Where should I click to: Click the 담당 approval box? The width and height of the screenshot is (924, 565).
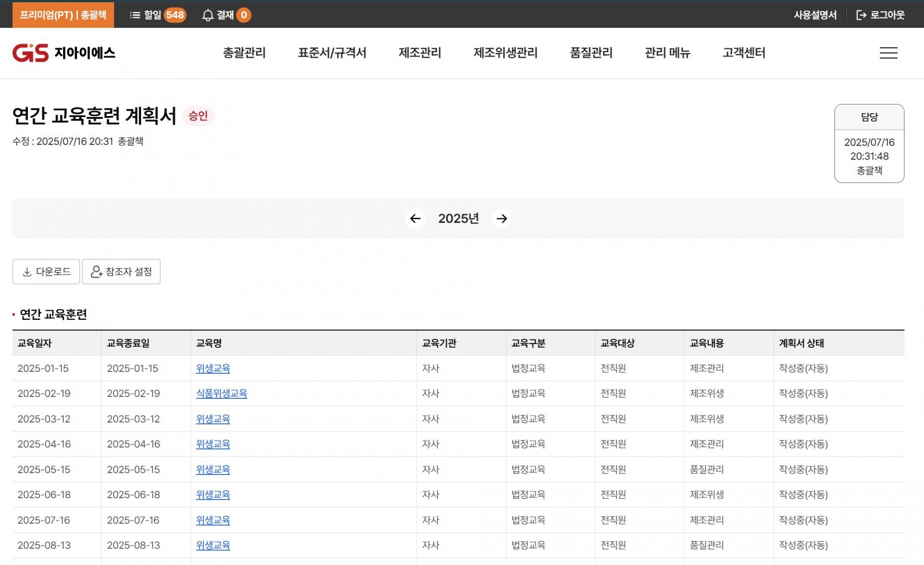pos(869,144)
